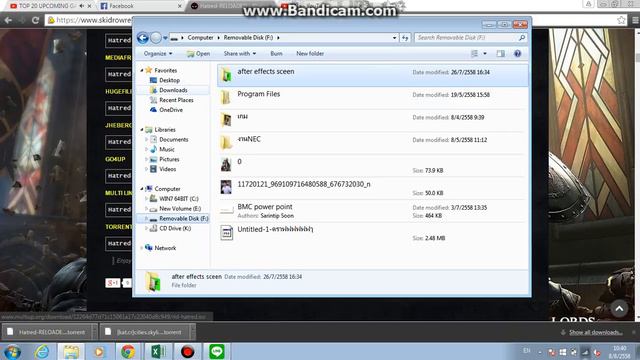The width and height of the screenshot is (640, 360).
Task: Click the Burn toolbar button
Action: [276, 53]
